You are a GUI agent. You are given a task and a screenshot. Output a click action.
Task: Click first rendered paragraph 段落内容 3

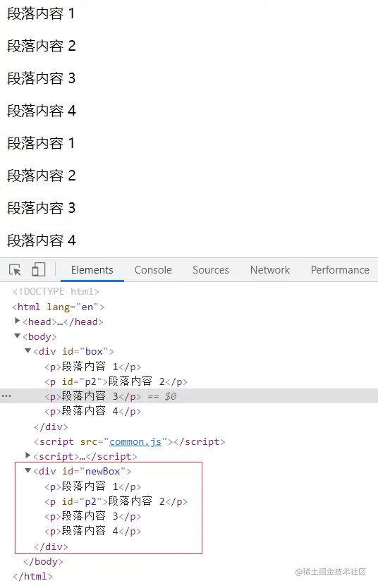pos(41,78)
